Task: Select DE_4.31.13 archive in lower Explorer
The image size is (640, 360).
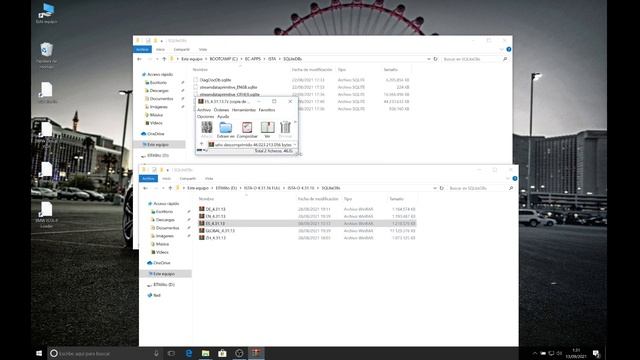Action: coord(215,209)
